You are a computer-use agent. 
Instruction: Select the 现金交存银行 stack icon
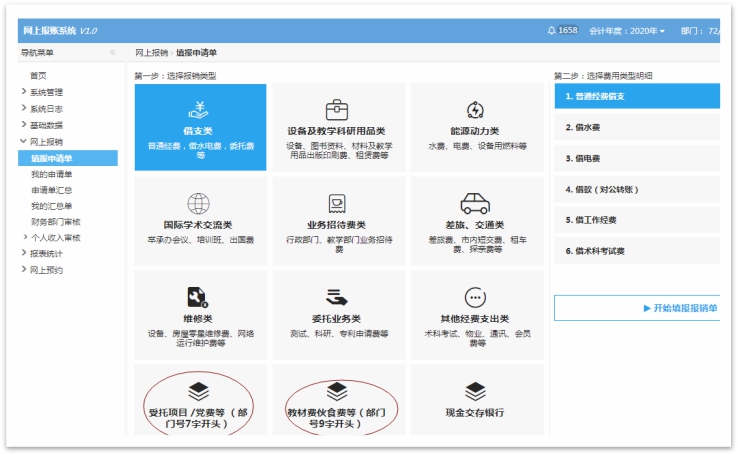pos(475,391)
